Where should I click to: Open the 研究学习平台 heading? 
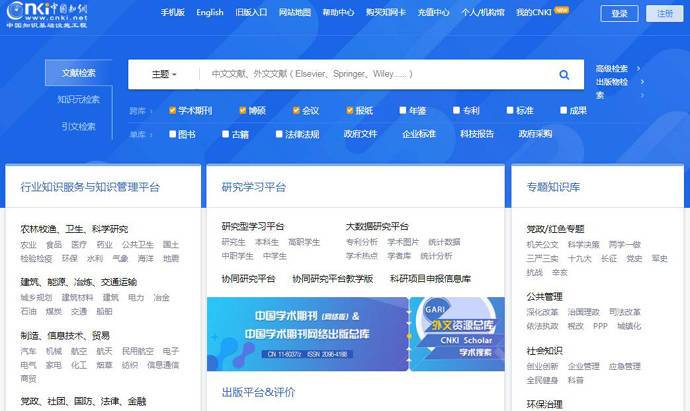[254, 187]
